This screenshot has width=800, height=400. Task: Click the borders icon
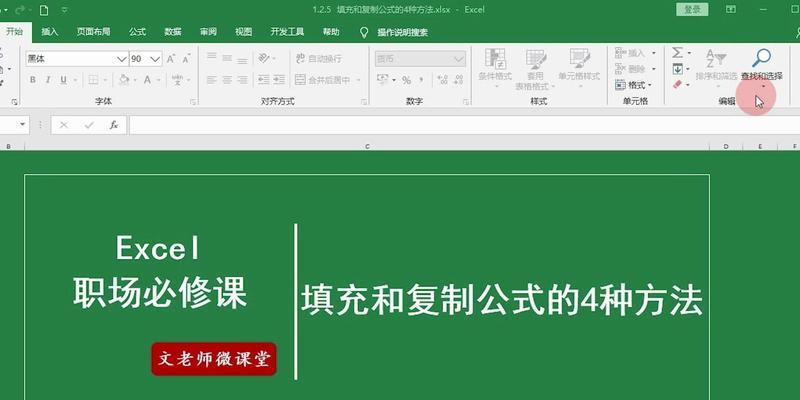(93, 80)
